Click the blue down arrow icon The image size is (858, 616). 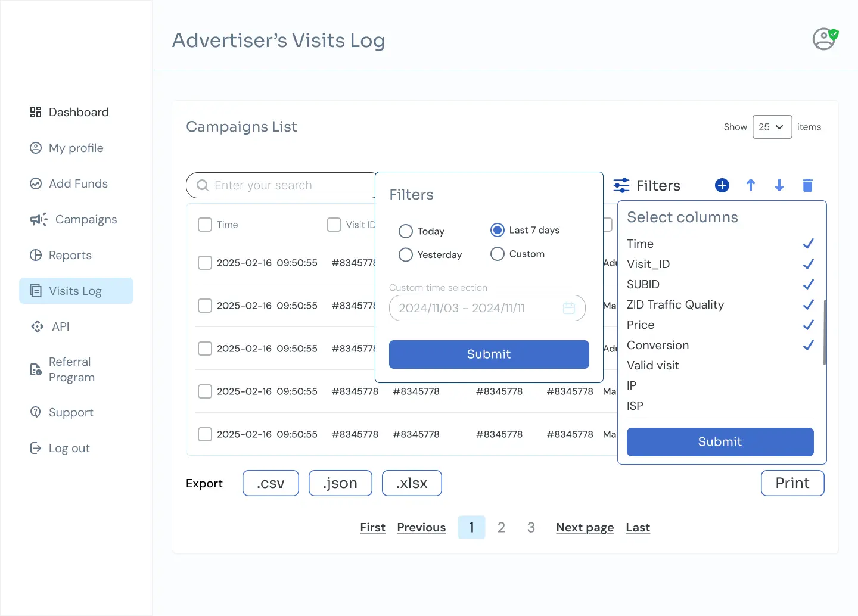tap(779, 185)
